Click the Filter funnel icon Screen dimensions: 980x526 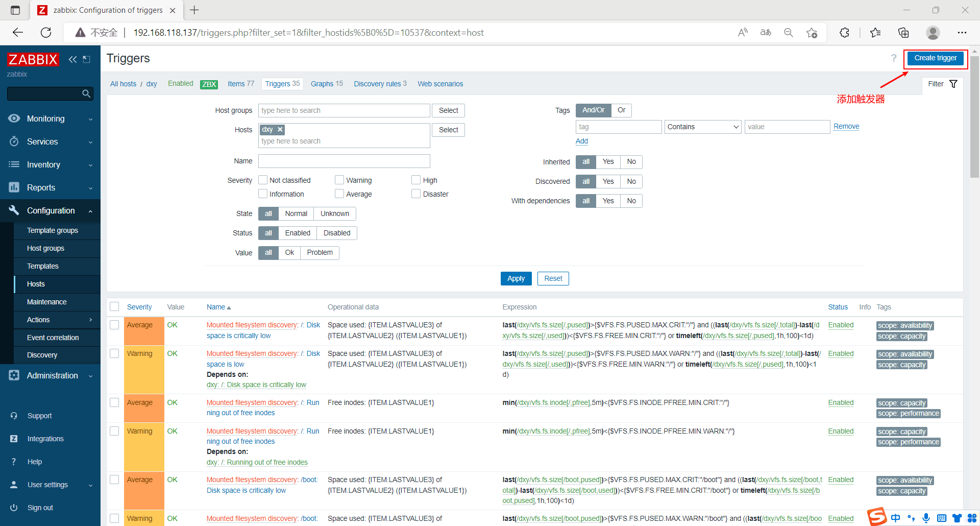(953, 84)
